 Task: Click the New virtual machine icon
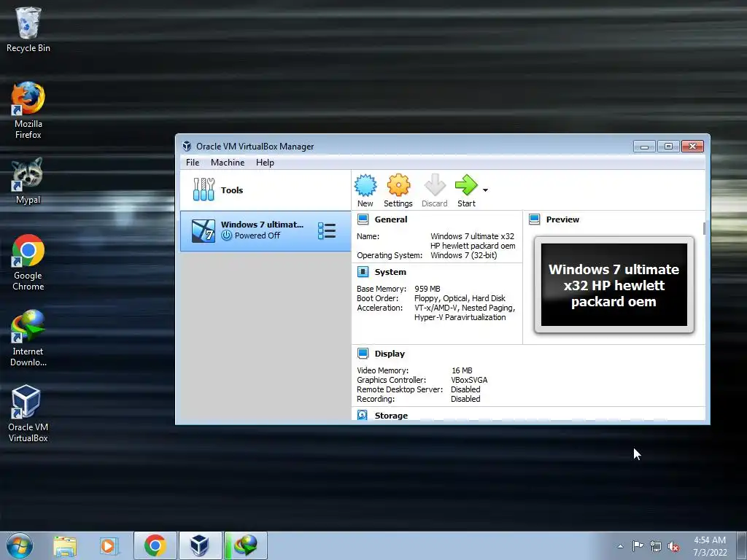[x=365, y=190]
